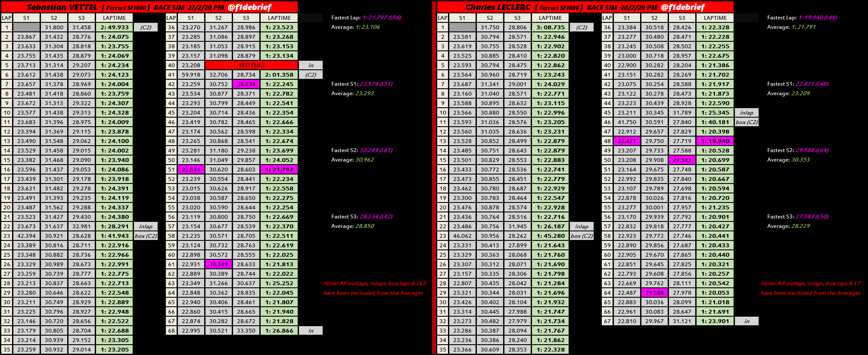Click Leclerc's lap 22 inlap label

tap(582, 226)
